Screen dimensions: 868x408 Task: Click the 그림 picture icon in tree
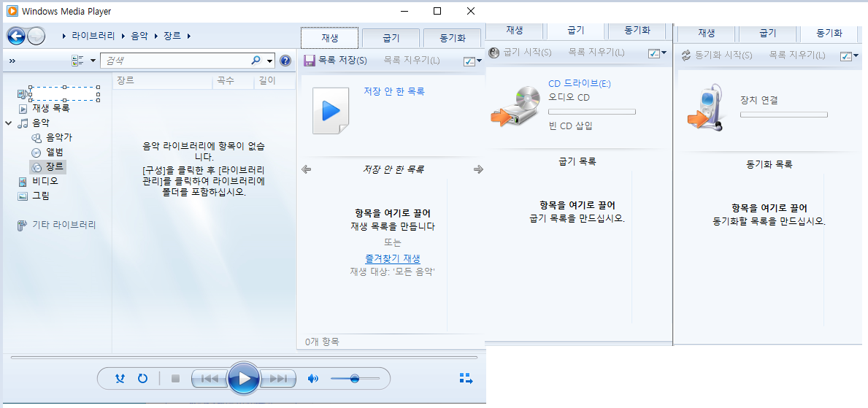[22, 196]
